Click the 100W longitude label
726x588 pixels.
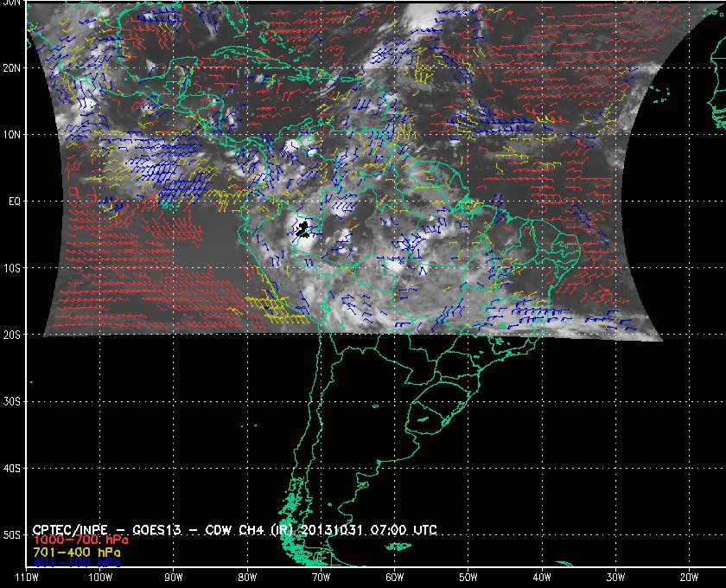click(100, 578)
